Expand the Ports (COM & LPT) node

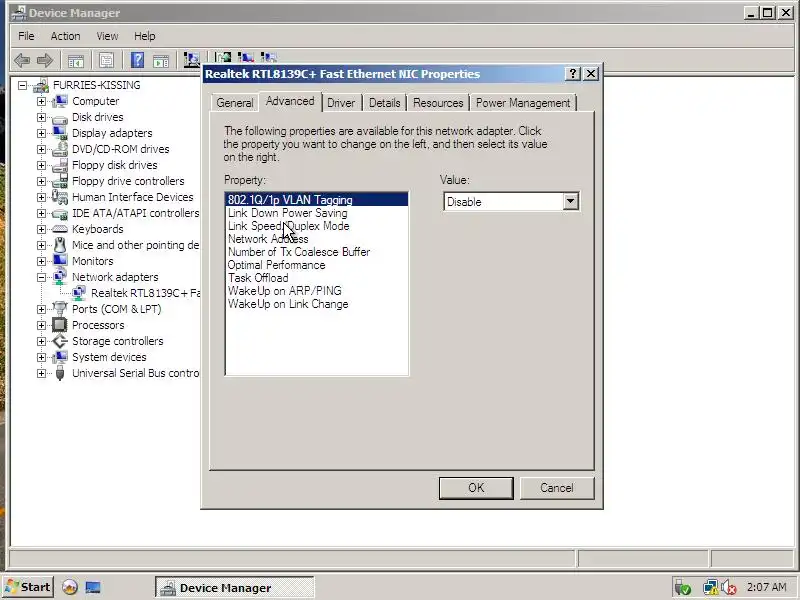point(41,309)
